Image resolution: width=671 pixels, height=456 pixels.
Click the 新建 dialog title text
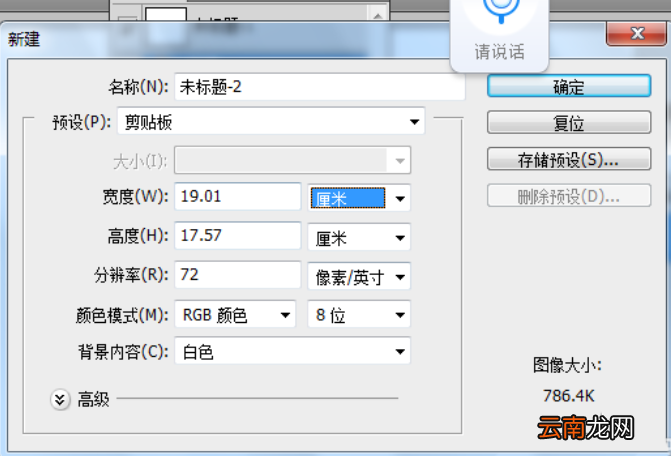[24, 39]
